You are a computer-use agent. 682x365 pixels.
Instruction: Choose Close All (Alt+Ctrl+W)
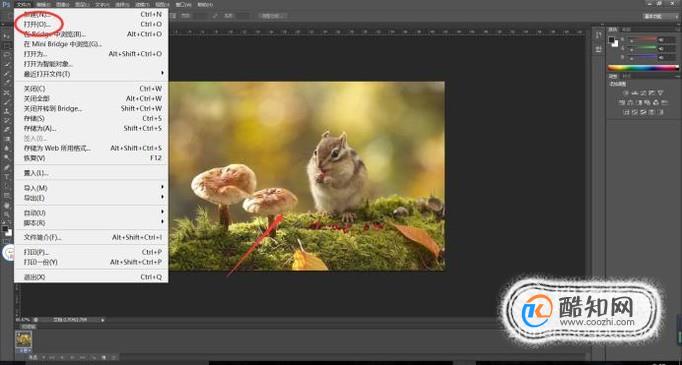[91, 99]
